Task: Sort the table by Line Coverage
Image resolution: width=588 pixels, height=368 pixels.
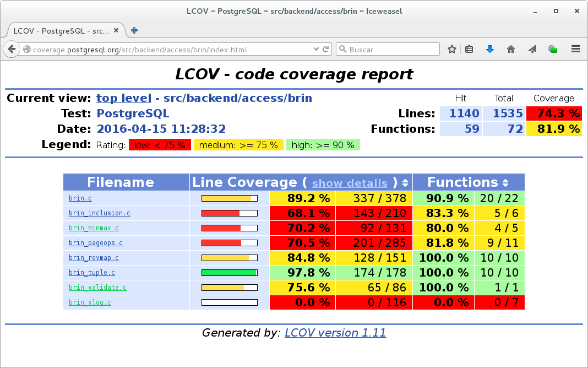Action: pyautogui.click(x=406, y=183)
